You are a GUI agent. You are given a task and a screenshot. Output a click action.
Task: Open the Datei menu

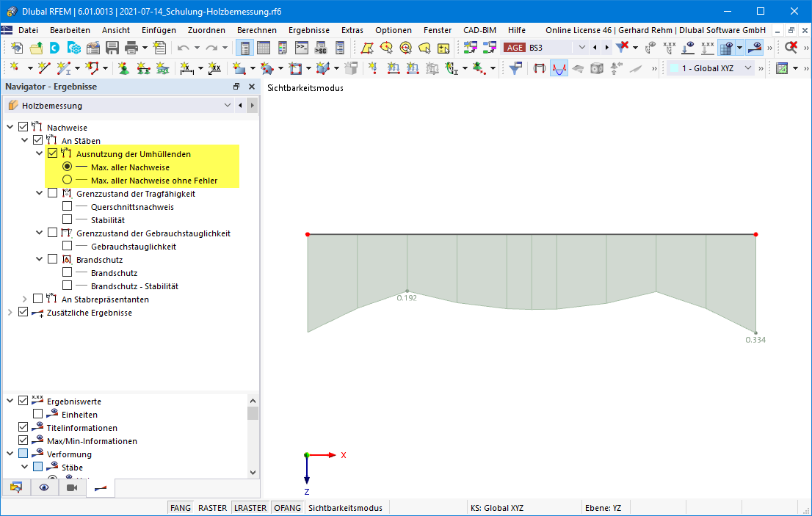(x=28, y=30)
